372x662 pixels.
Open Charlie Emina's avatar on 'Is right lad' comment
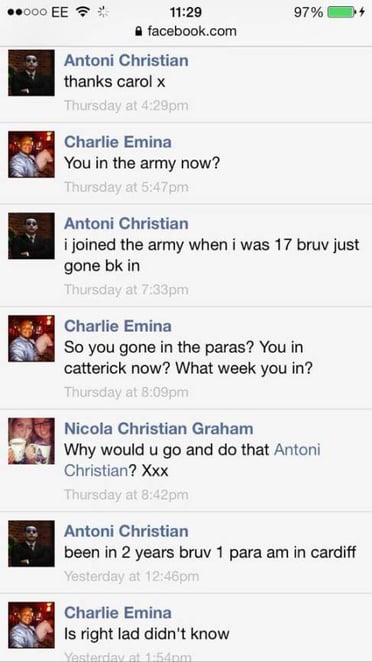[31, 625]
